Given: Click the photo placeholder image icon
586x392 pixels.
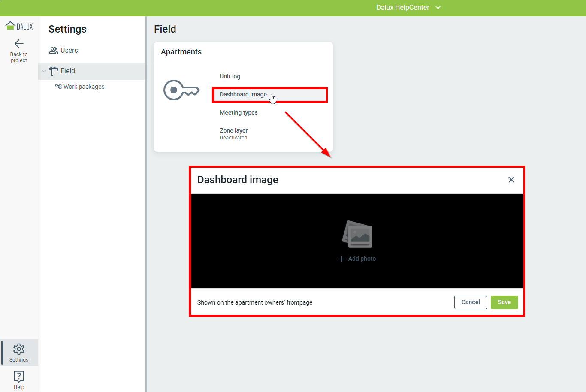Looking at the screenshot, I should 357,234.
